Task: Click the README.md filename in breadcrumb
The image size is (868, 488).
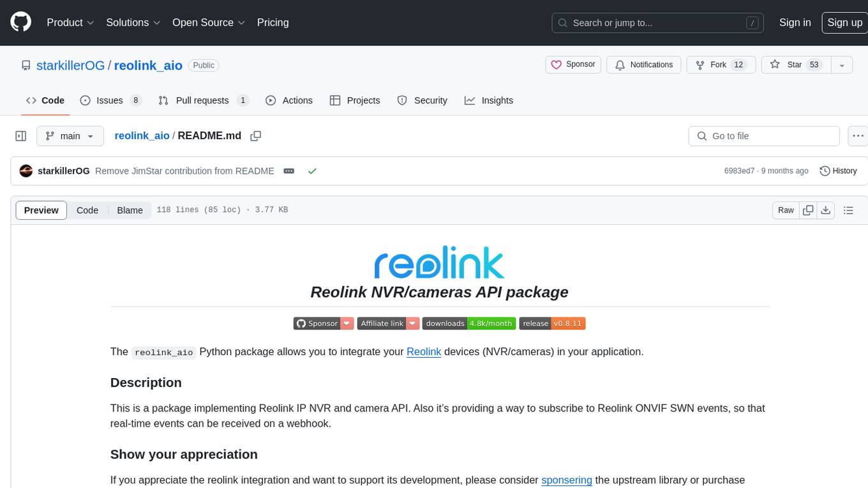Action: click(x=209, y=135)
